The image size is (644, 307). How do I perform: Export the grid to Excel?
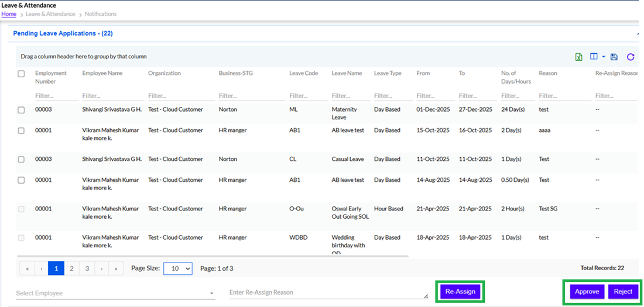click(578, 57)
